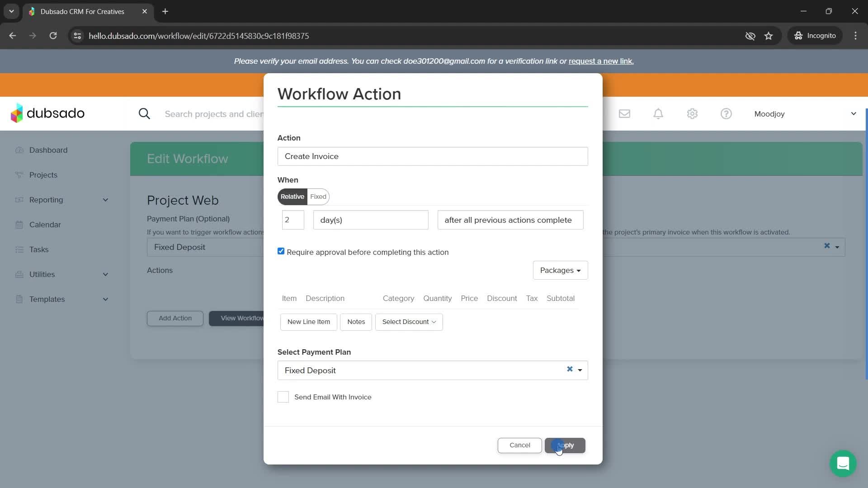868x488 pixels.
Task: Clear the Fixed Deposit payment plan selection in dialog
Action: point(570,369)
